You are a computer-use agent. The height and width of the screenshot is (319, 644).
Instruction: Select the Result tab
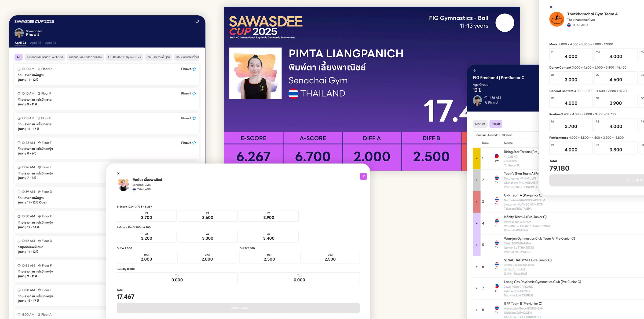point(496,124)
